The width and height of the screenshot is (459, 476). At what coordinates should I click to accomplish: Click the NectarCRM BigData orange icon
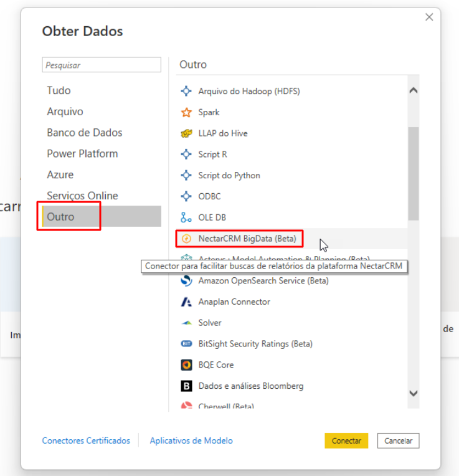(x=186, y=239)
